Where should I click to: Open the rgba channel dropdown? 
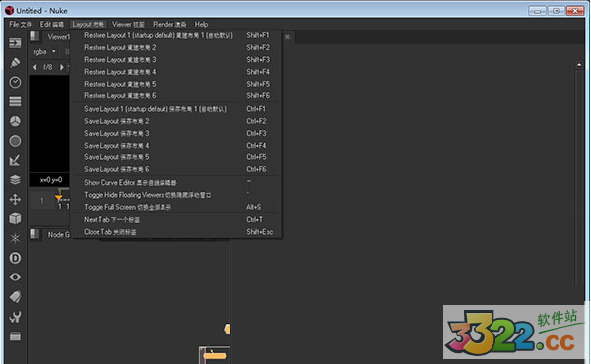point(44,51)
